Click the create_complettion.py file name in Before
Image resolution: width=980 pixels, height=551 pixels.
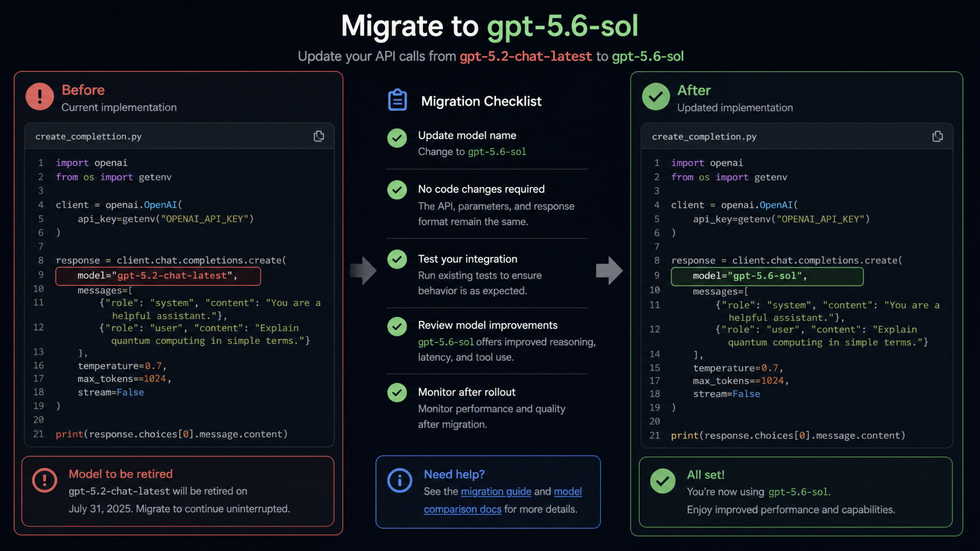tap(89, 137)
